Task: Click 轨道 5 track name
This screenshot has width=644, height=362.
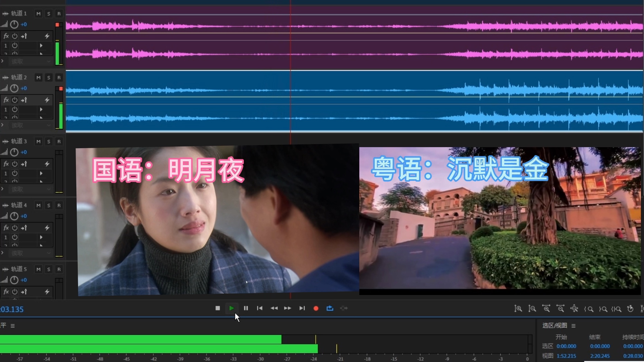Action: point(19,269)
